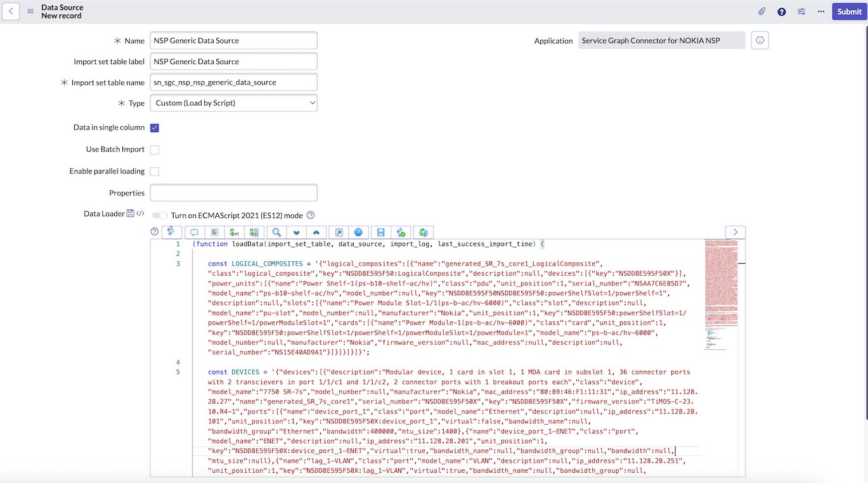
Task: Click the Find Next down-arrow button
Action: (296, 233)
